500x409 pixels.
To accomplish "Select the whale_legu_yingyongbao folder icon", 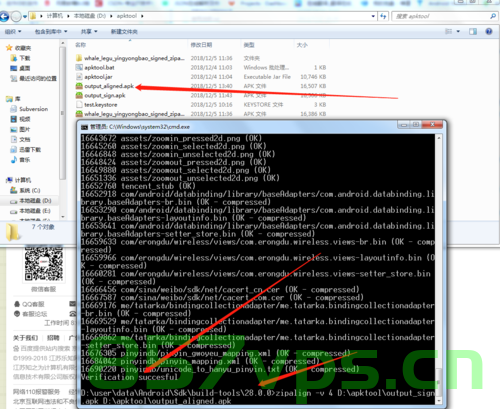I will (79, 58).
